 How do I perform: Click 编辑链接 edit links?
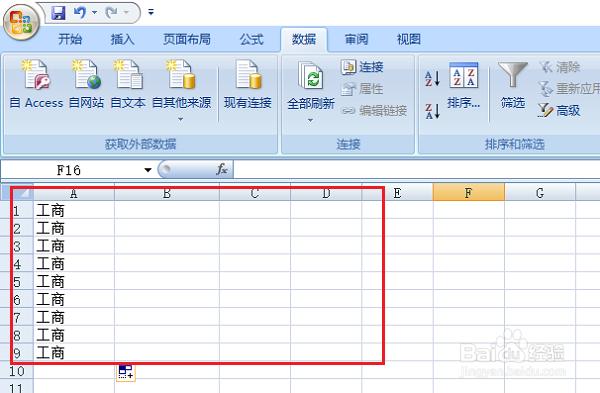click(x=373, y=111)
